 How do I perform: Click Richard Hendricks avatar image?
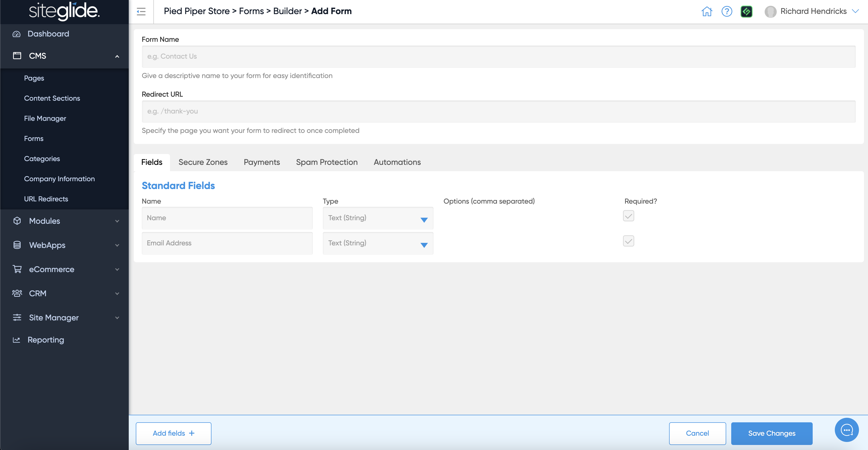(770, 12)
